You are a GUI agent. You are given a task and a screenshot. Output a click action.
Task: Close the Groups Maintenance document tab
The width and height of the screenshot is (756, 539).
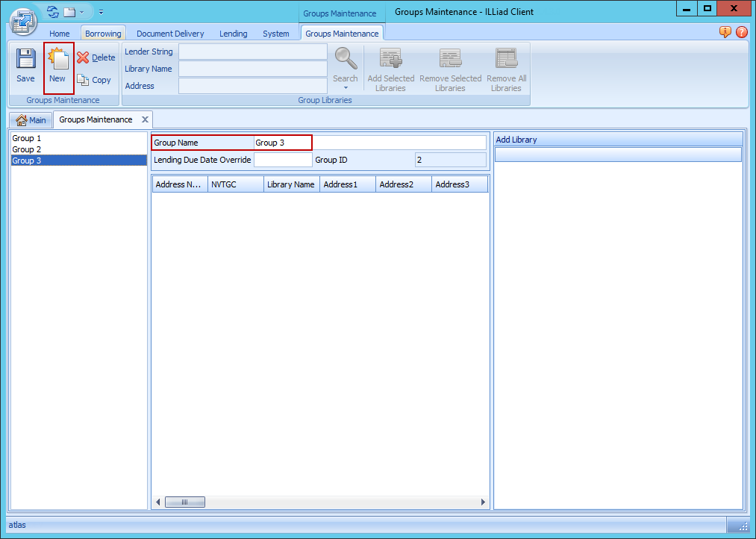tap(146, 119)
